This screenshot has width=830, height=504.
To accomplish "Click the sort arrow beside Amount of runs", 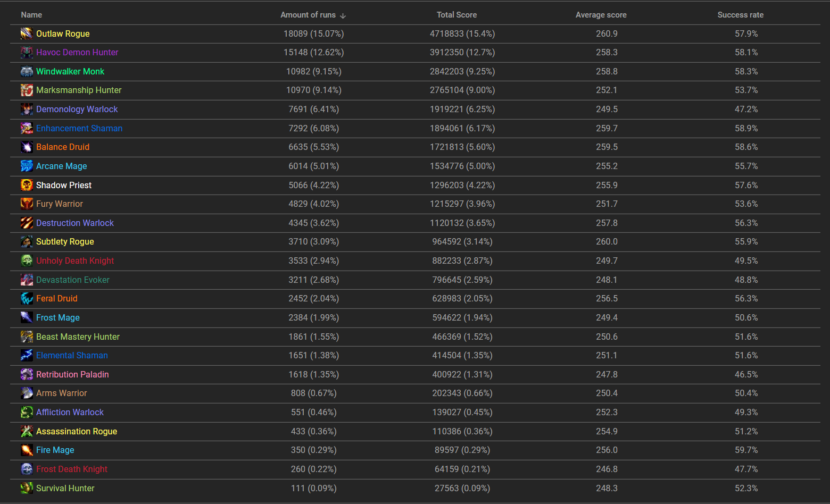I will point(343,15).
